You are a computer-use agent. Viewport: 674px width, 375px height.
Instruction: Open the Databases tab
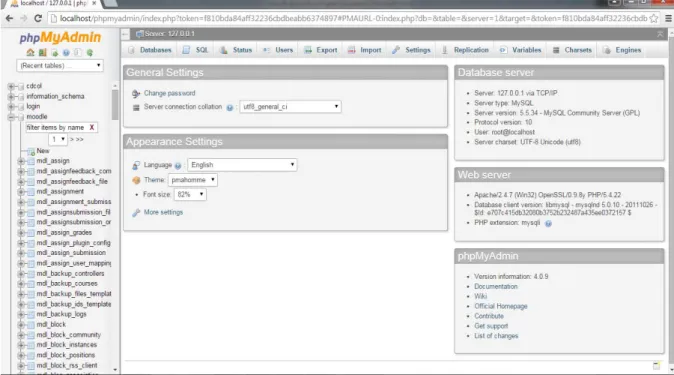coord(150,50)
